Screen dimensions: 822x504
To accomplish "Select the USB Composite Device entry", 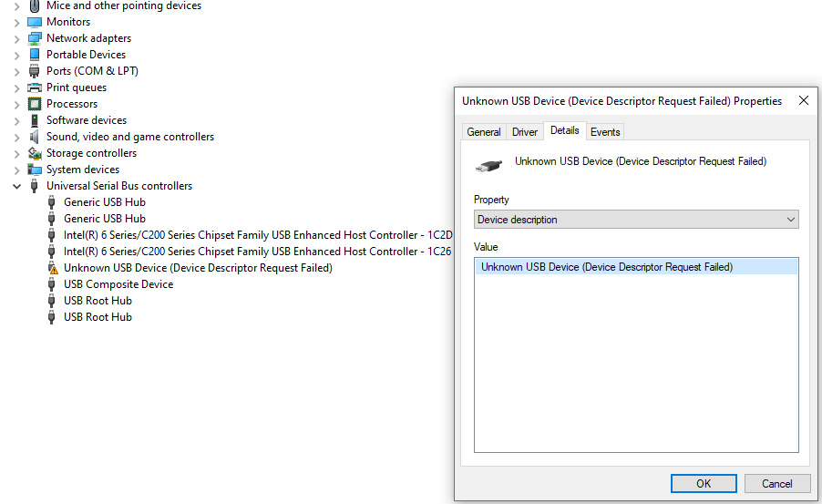I will tap(118, 284).
